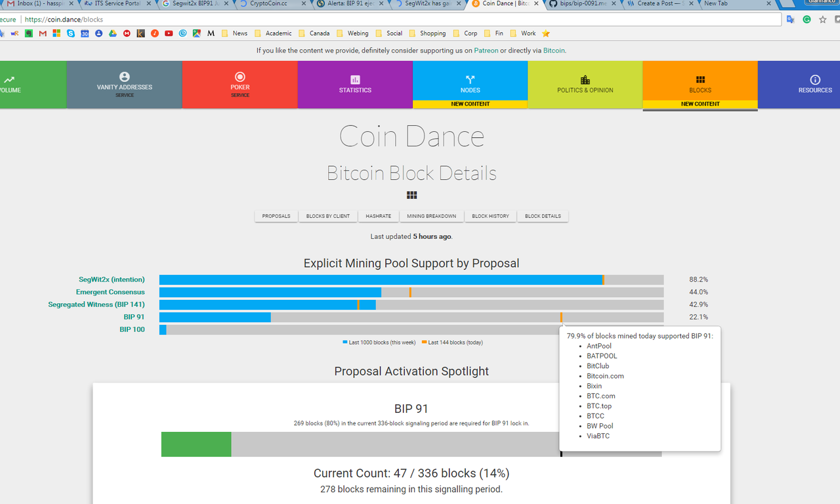Bookmark this page with the star icon
This screenshot has width=840, height=504.
click(x=822, y=20)
